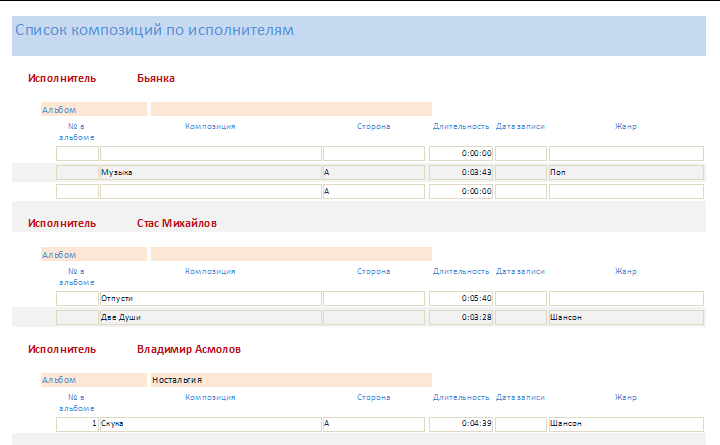Select the "Шансон" genre in the Две Души row
This screenshot has height=445, width=720.
pos(626,317)
